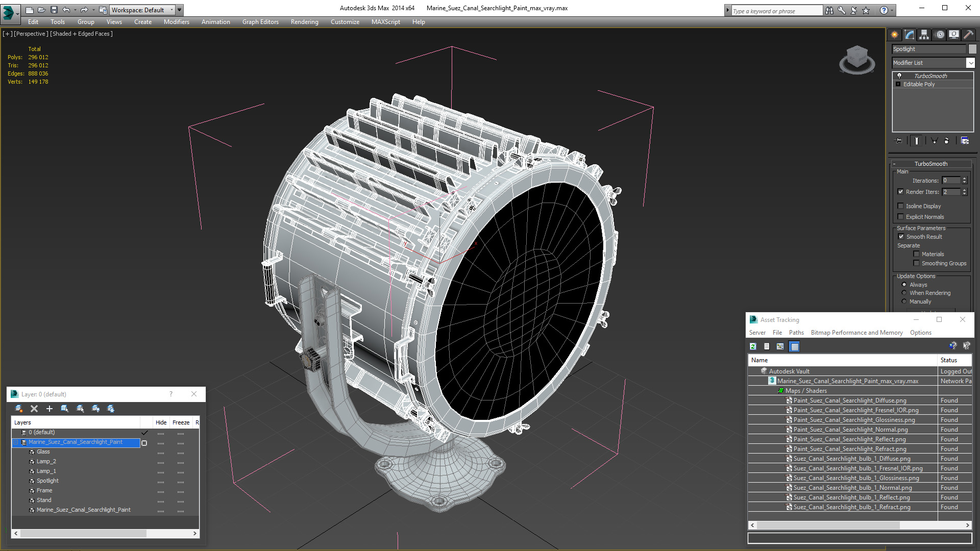Open the Modifier List dropdown

click(934, 63)
